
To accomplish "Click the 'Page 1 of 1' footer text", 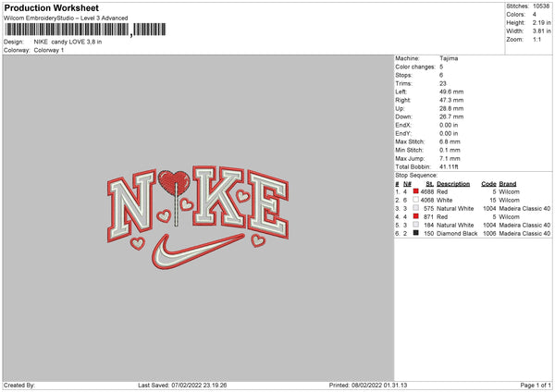I will pyautogui.click(x=536, y=385).
